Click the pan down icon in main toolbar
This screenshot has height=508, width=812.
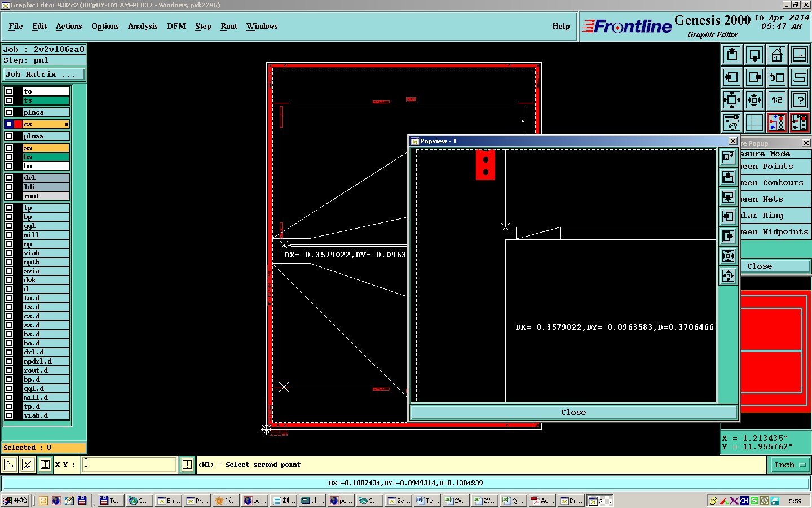tap(754, 55)
